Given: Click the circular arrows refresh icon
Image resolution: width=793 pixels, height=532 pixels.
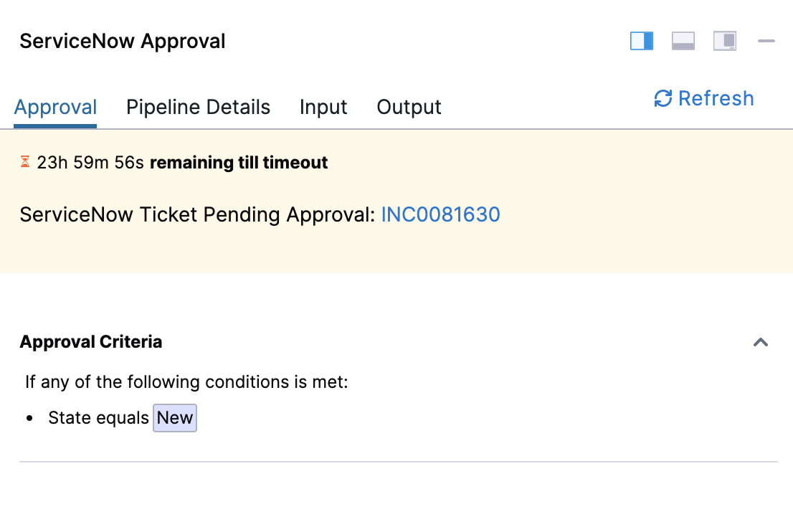Looking at the screenshot, I should [x=663, y=99].
